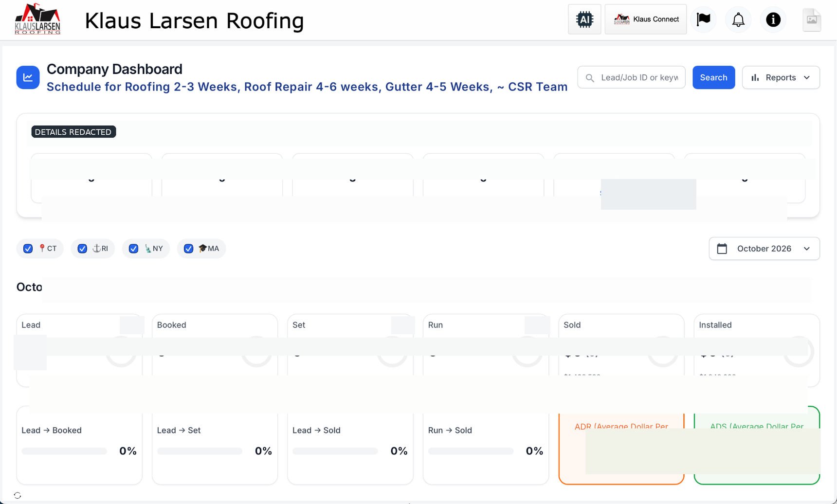Click the Run → Sold label
This screenshot has width=837, height=504.
[x=450, y=431]
